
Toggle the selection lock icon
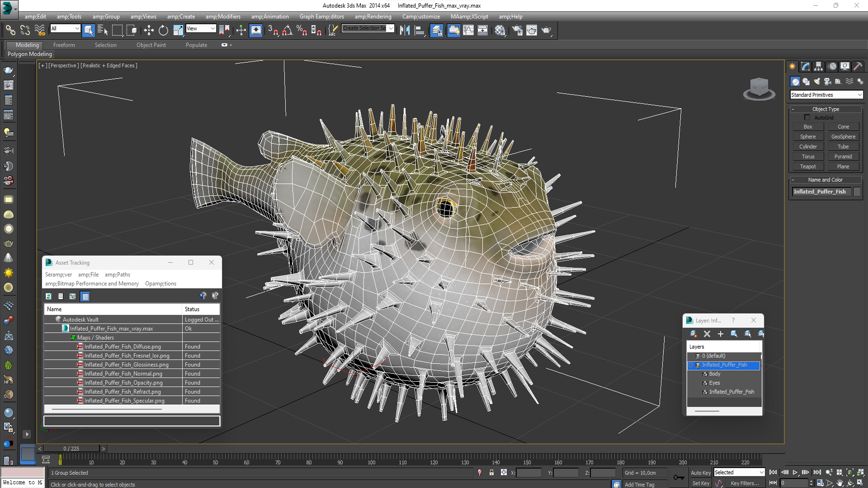coord(491,473)
